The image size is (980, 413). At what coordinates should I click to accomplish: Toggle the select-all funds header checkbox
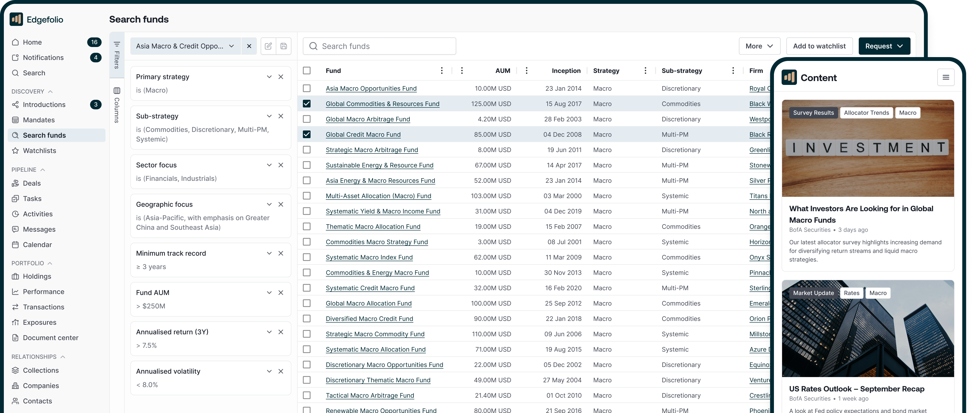(307, 71)
